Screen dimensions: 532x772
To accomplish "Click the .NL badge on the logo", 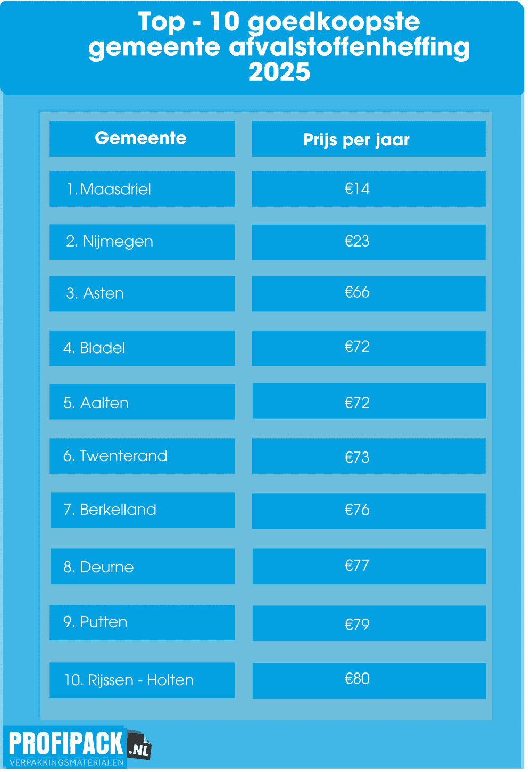I will (139, 746).
